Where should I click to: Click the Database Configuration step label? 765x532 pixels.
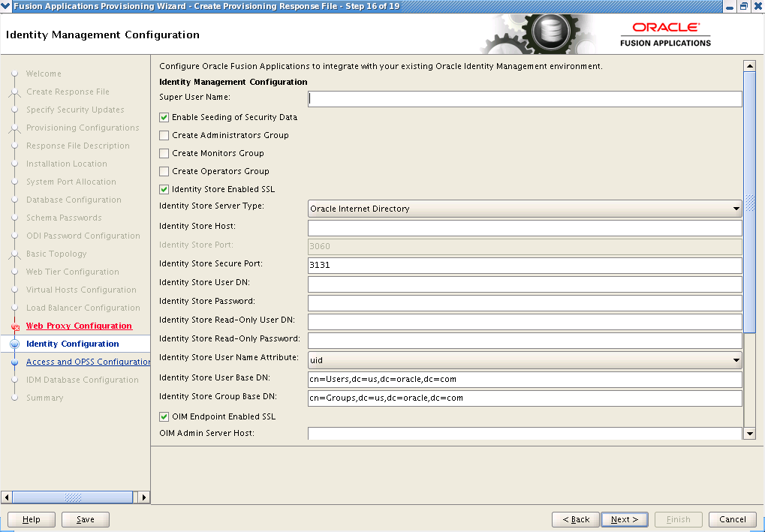pos(74,200)
